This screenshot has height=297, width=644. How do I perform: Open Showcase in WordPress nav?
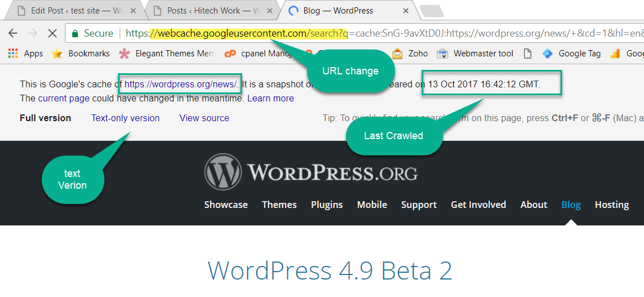click(226, 205)
